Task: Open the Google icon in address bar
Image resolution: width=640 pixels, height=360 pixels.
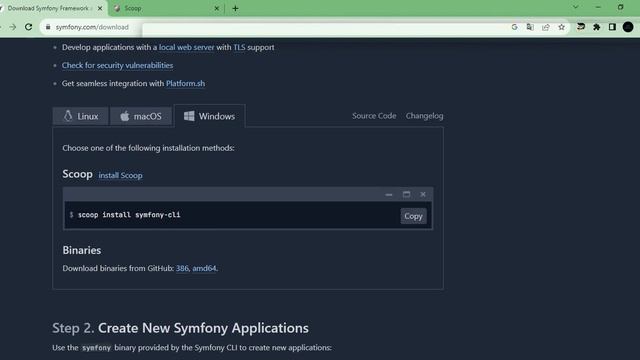Action: pyautogui.click(x=514, y=27)
